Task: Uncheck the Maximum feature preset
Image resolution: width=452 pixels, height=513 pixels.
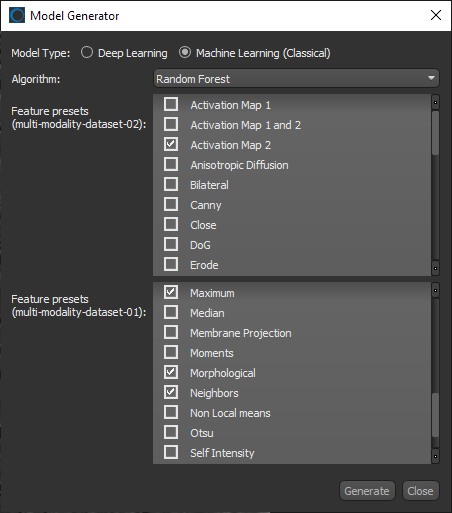Action: tap(171, 292)
